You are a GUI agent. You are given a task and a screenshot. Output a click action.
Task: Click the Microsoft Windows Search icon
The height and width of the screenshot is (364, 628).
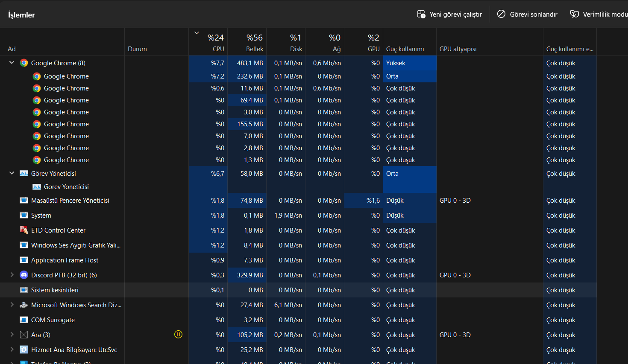coord(24,305)
